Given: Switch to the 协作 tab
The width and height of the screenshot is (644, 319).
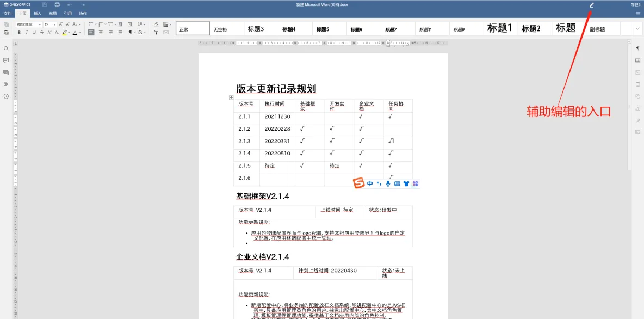Looking at the screenshot, I should tap(83, 14).
